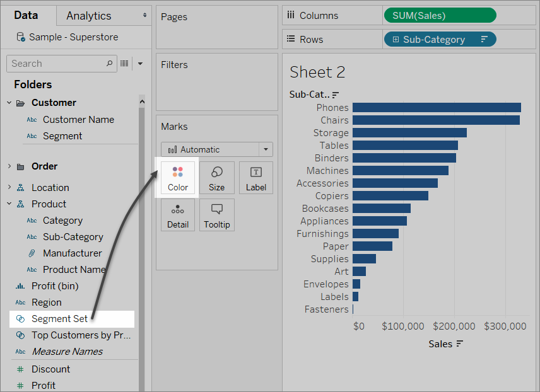Click the sort icon beside Sales axis title
Viewport: 540px width, 392px height.
pyautogui.click(x=459, y=343)
